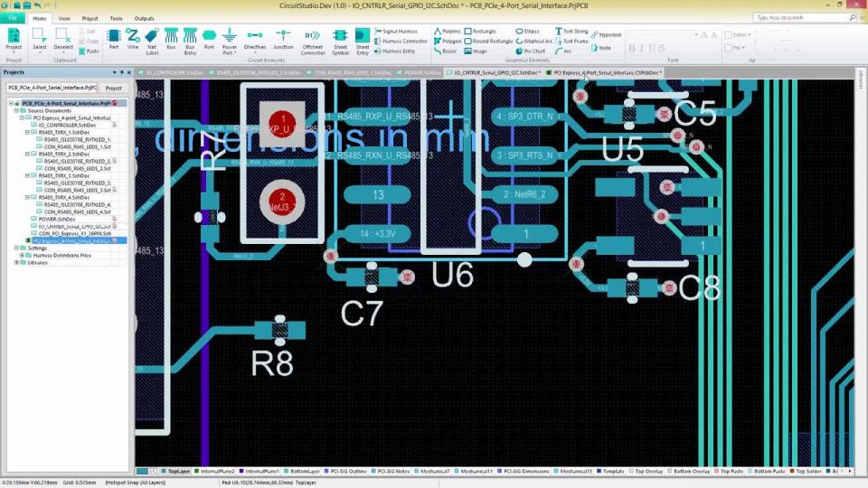Add a Note
Image resolution: width=868 pixels, height=488 pixels.
coord(601,48)
